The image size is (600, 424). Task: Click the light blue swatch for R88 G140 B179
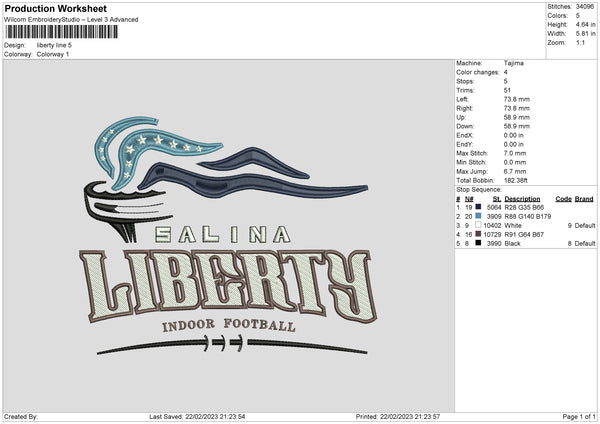478,216
